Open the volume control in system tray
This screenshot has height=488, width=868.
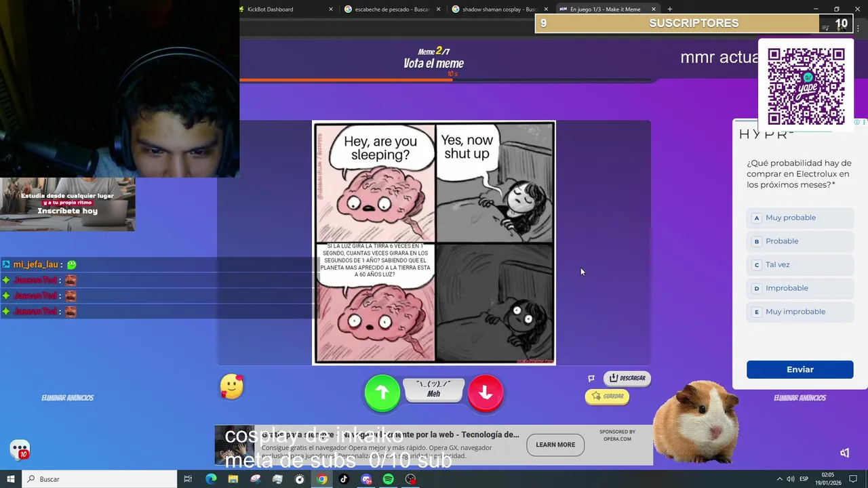(x=791, y=479)
